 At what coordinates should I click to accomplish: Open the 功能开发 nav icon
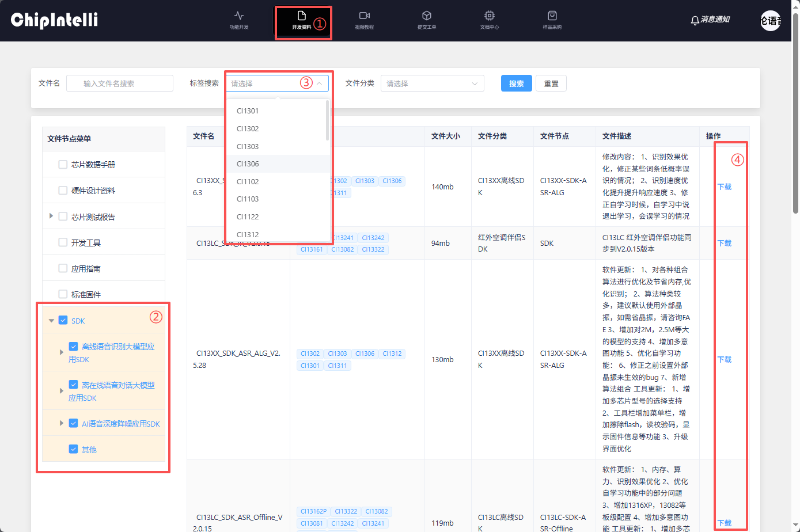tap(239, 16)
